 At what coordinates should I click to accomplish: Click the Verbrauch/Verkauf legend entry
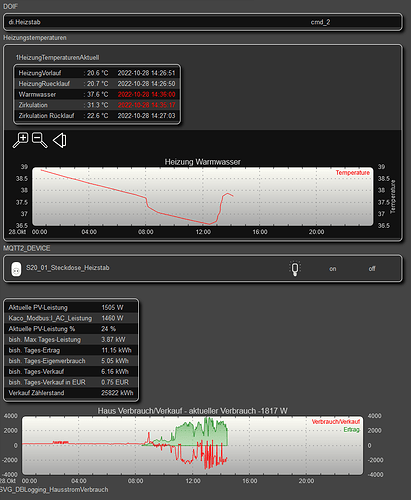coord(336,422)
